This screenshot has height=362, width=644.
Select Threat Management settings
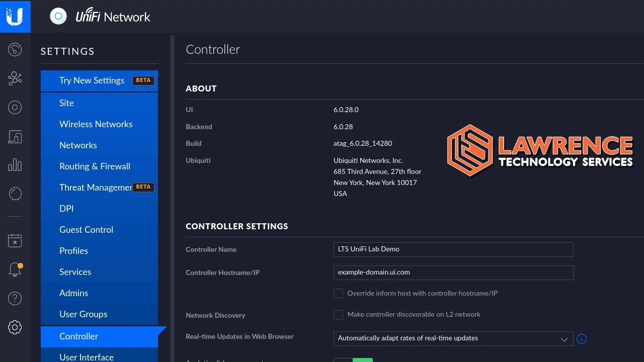[x=99, y=187]
